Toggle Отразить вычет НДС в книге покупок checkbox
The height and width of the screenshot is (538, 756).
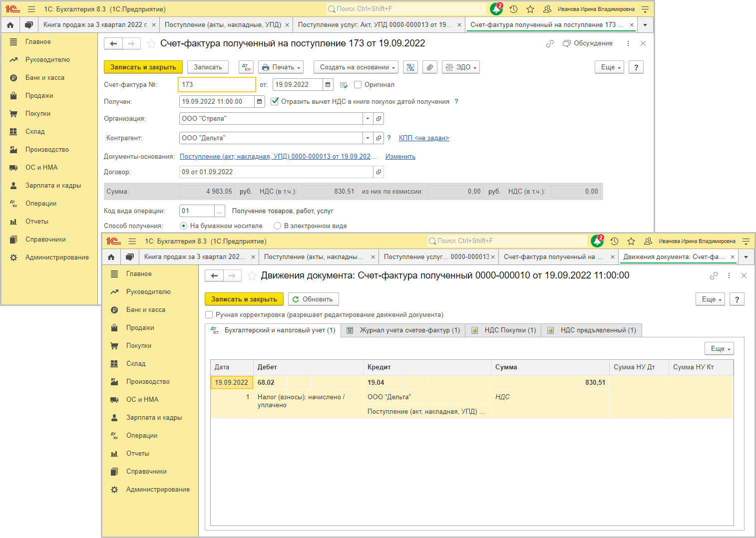pos(275,101)
